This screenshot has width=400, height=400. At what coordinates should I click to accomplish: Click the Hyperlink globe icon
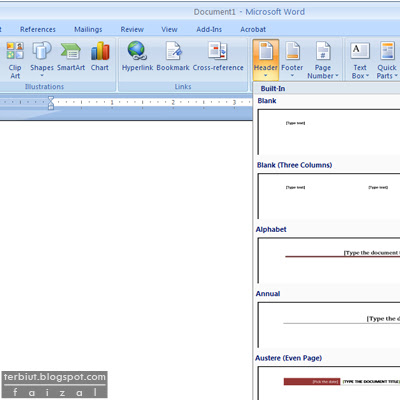click(x=137, y=52)
